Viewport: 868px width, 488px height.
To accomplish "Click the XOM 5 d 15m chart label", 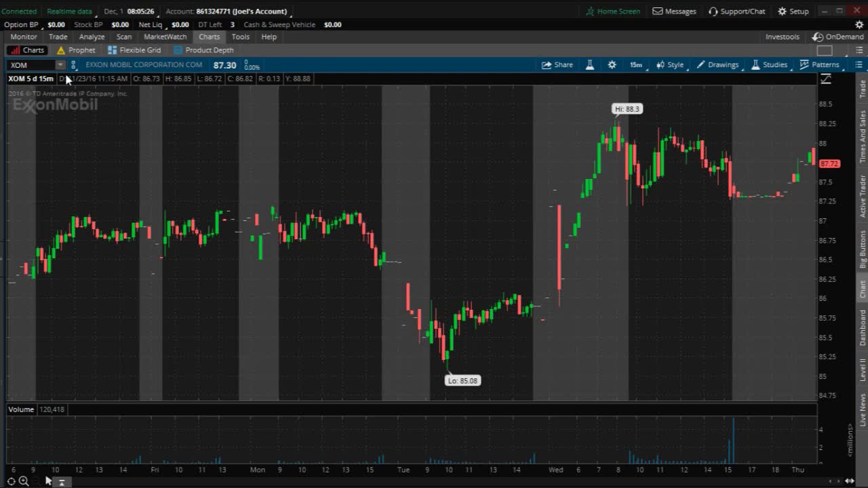I will tap(31, 79).
